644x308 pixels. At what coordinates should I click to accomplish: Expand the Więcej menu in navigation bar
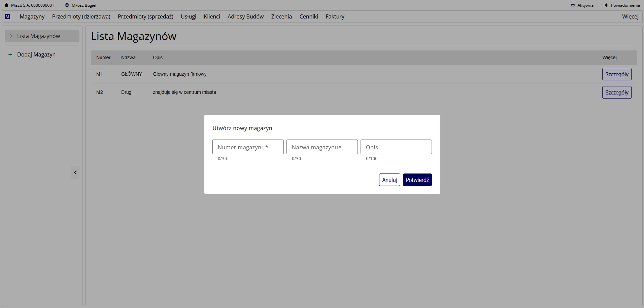coord(630,16)
